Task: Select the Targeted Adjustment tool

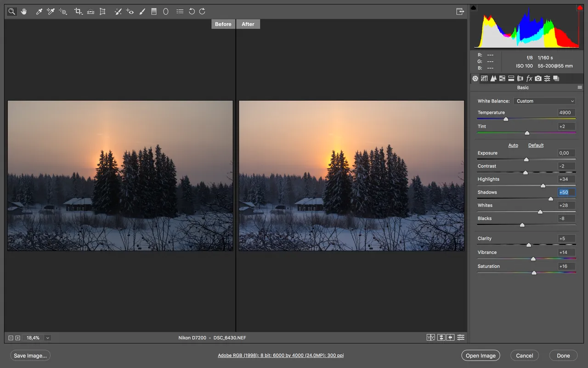Action: point(63,11)
